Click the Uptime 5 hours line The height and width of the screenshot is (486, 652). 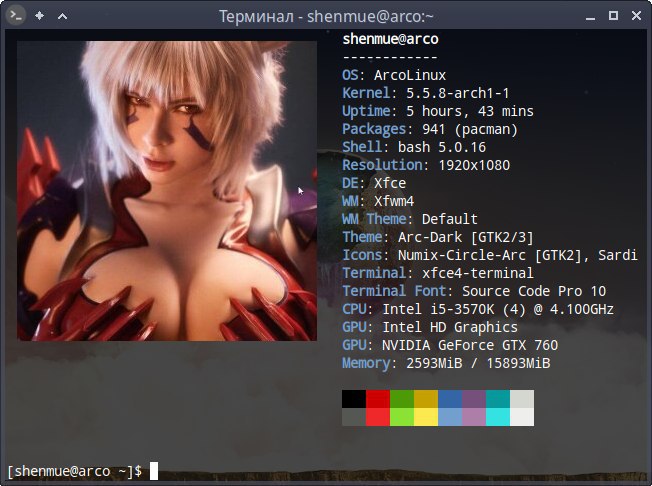point(437,111)
